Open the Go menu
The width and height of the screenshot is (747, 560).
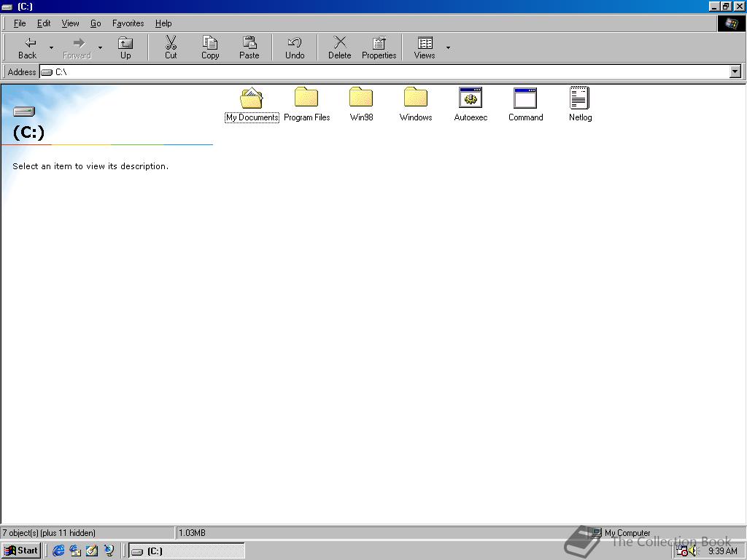[x=96, y=23]
